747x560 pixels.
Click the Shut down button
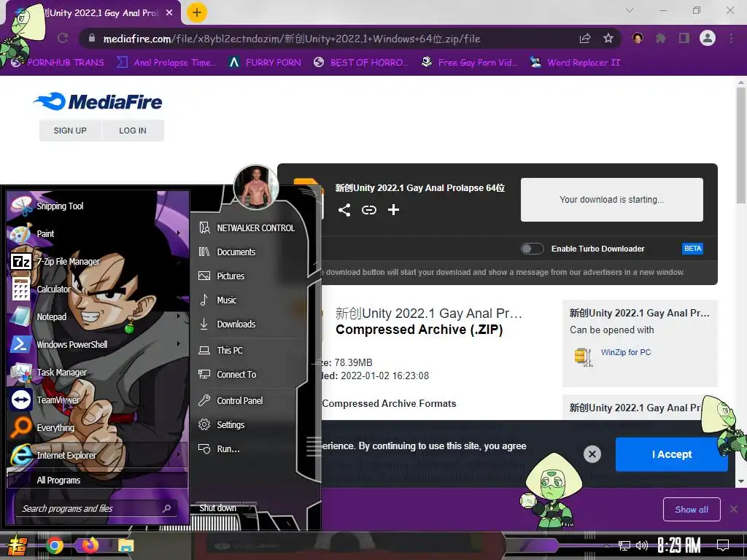point(217,508)
